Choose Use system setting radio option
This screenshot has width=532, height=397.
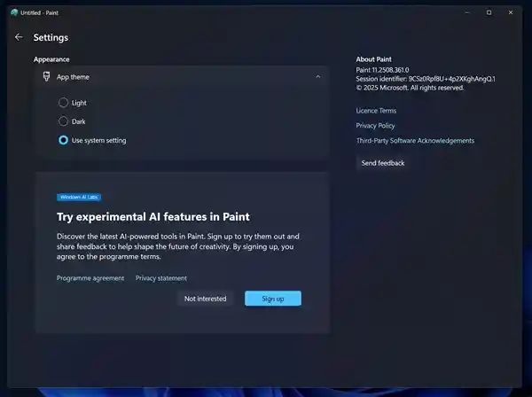(x=63, y=140)
